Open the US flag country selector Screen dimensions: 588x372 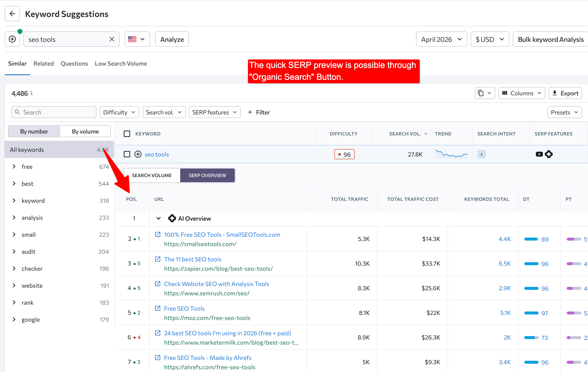pos(137,39)
